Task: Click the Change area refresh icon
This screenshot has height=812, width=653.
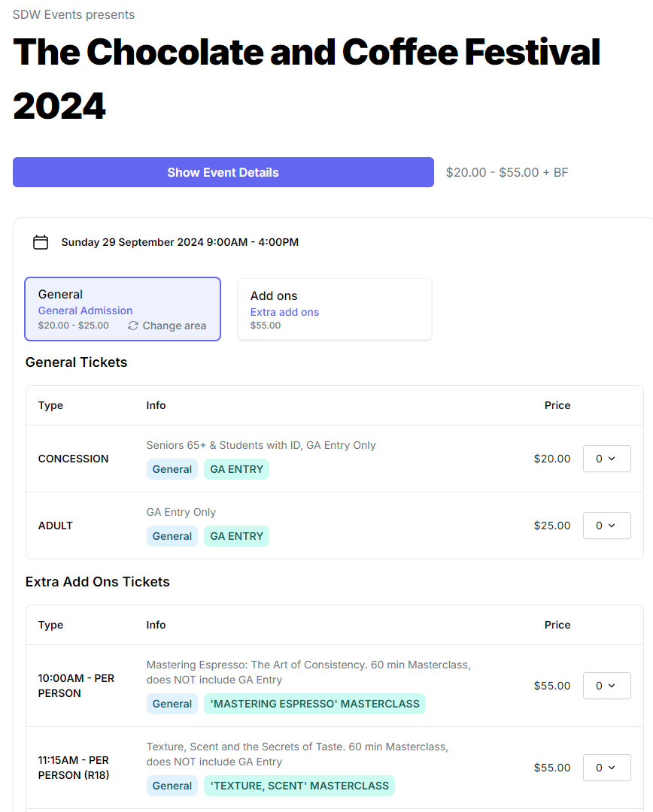Action: pyautogui.click(x=133, y=326)
